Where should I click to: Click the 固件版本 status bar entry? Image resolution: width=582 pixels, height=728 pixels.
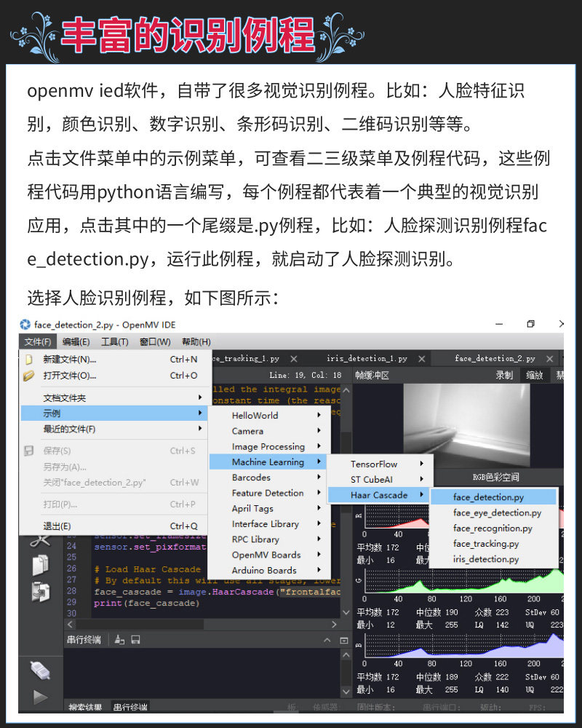(376, 708)
